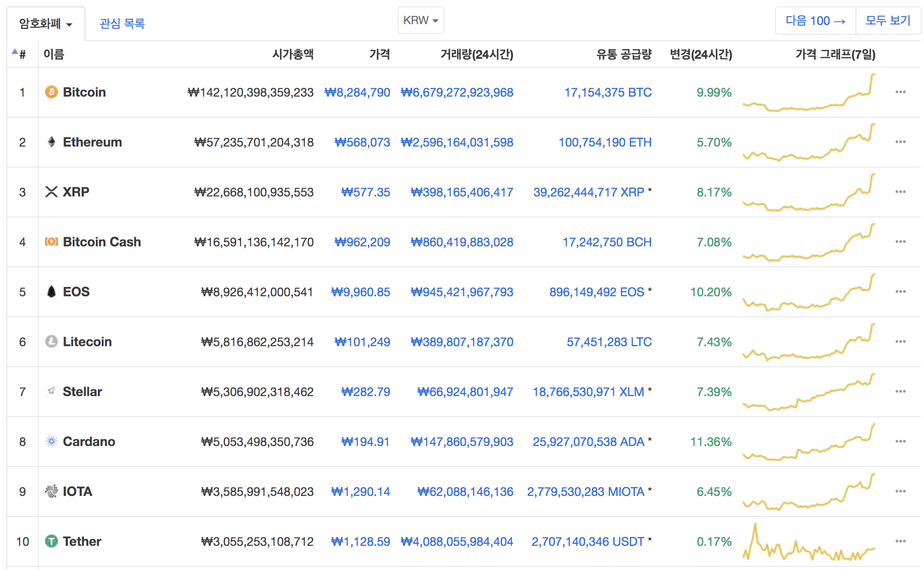Image resolution: width=924 pixels, height=570 pixels.
Task: Click the Tether green logo icon
Action: point(51,541)
